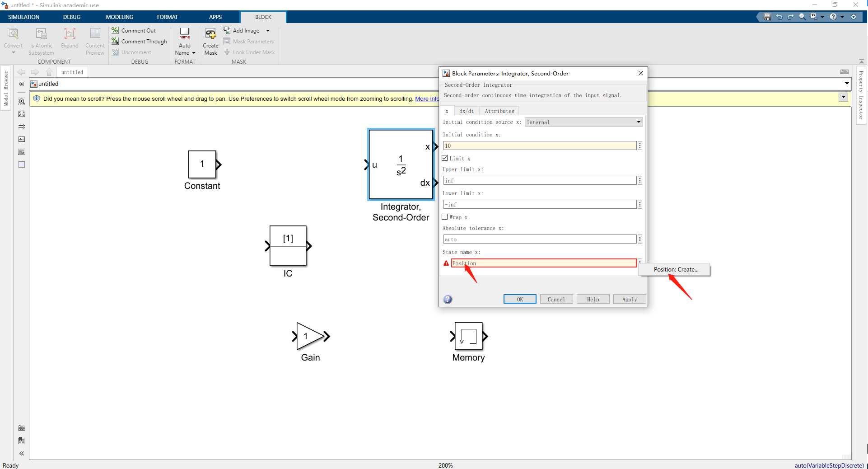Image resolution: width=868 pixels, height=469 pixels.
Task: Open Initial condition source x dropdown
Action: (583, 122)
